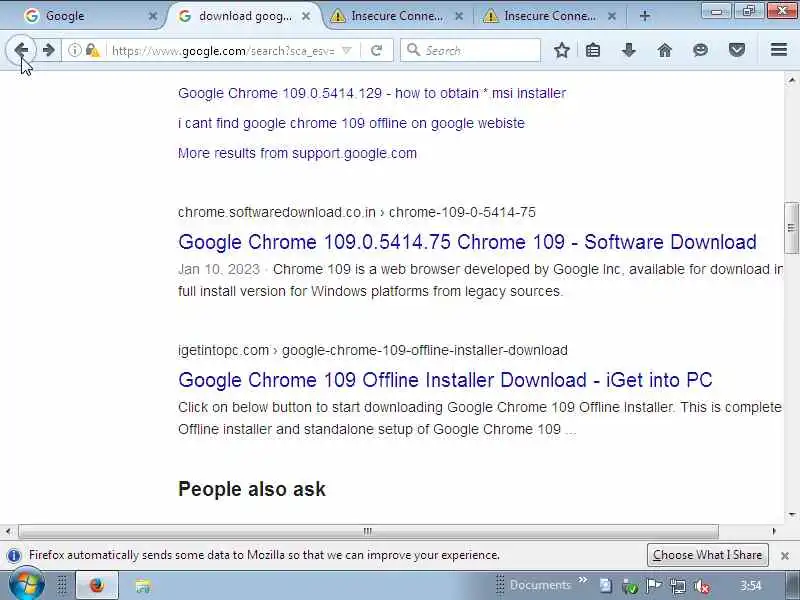Close the last Insecure Connection tab
Viewport: 800px width, 600px height.
point(612,16)
